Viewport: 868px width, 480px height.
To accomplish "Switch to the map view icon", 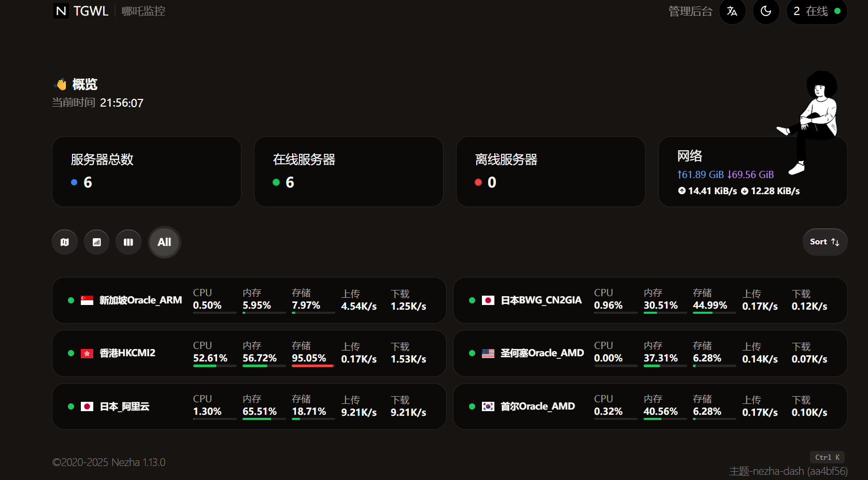I will [65, 242].
